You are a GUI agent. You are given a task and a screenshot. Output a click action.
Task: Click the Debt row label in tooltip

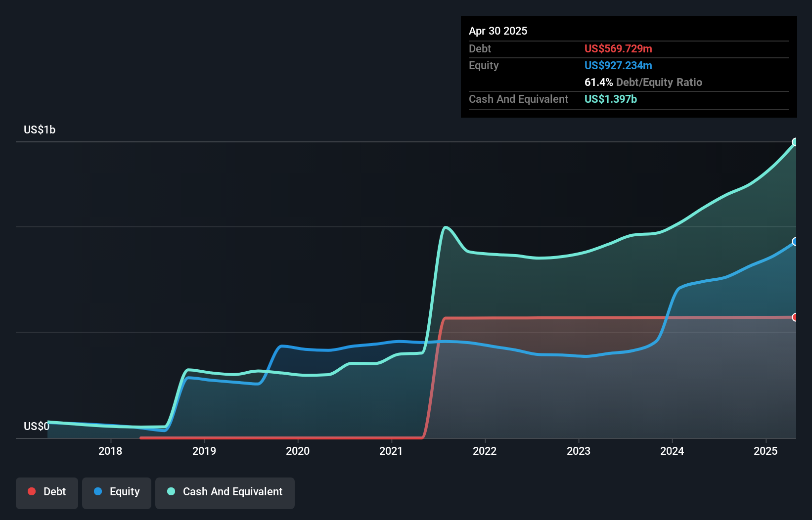[x=480, y=48]
